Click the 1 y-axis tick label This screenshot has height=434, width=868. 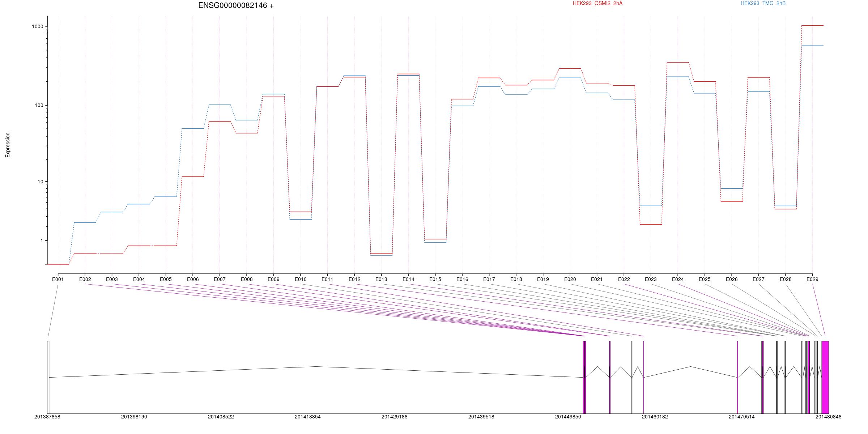click(x=42, y=241)
